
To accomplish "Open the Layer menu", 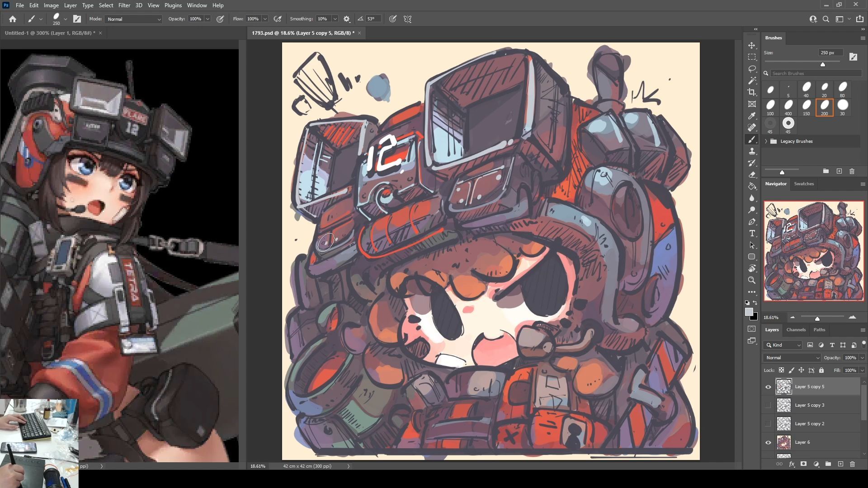I will 70,5.
